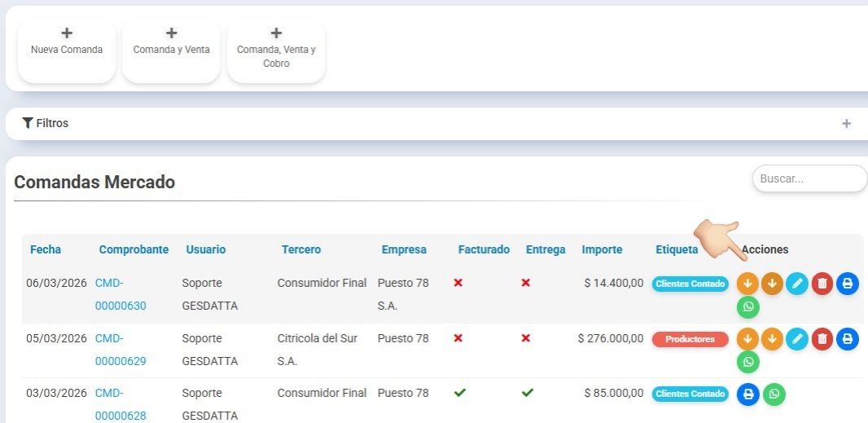Screen dimensions: 868x423
Task: Open the CMD-00000629 comprobante link
Action: click(120, 349)
